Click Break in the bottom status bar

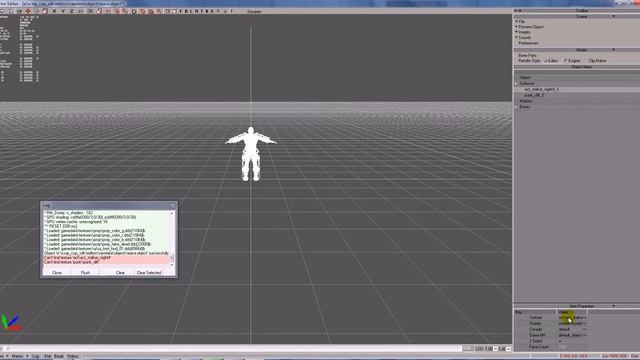[x=59, y=356]
